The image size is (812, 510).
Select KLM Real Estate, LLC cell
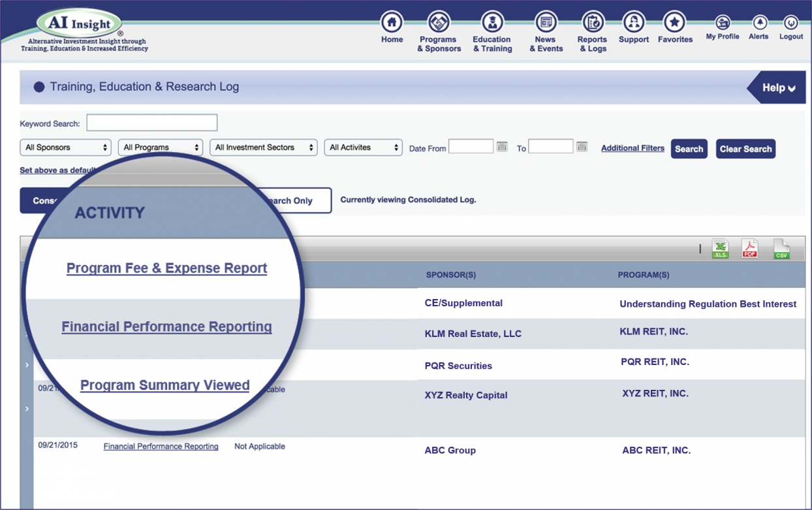(x=473, y=334)
